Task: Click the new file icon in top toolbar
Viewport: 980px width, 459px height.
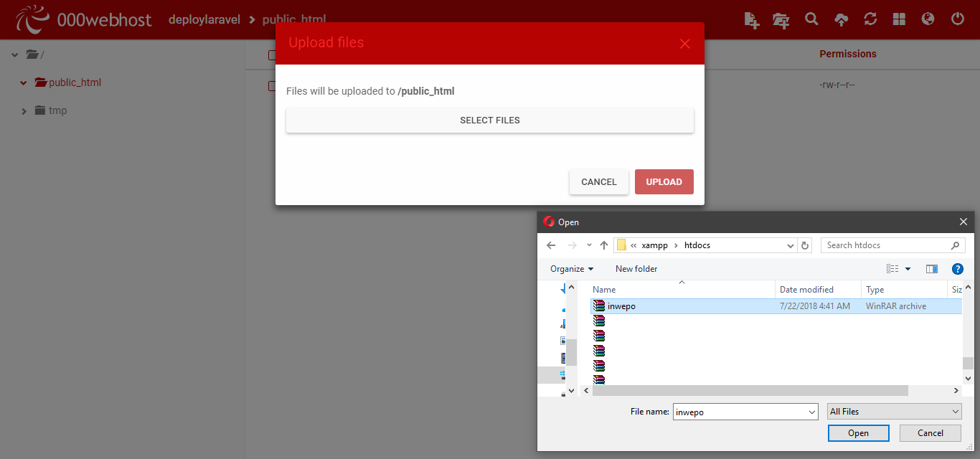Action: click(751, 20)
